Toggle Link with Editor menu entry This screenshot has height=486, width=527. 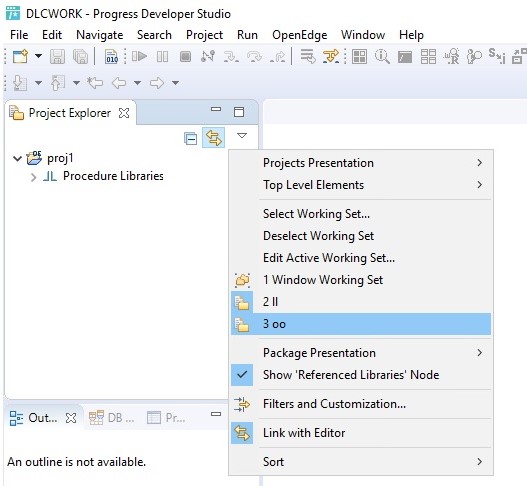[361, 433]
